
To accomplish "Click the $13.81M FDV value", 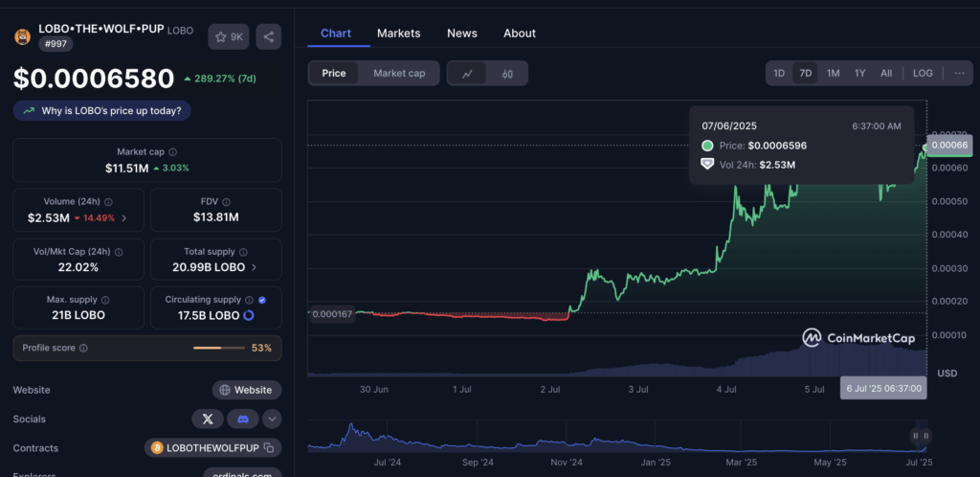I will (215, 217).
